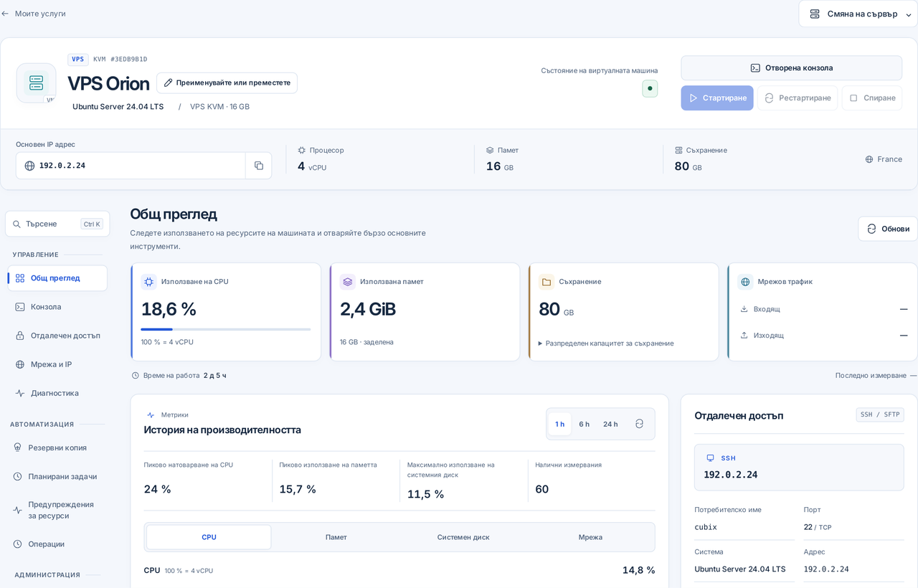This screenshot has height=588, width=918.
Task: Open Операции in the sidebar
Action: click(57, 544)
